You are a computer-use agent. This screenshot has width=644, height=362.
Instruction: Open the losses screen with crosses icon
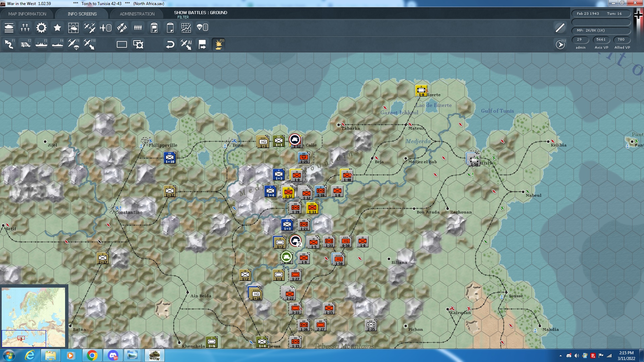coord(25,27)
